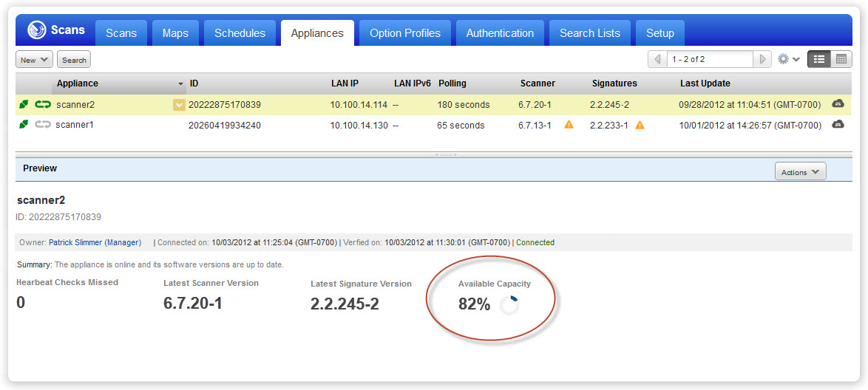
Task: Open the Patrick Slimmer (Manager) owner link
Action: [x=95, y=242]
